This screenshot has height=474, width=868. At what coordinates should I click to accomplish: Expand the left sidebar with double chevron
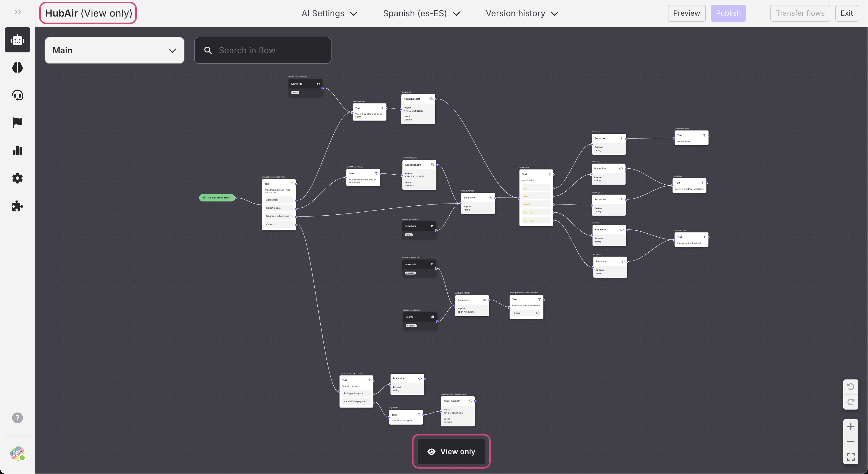pyautogui.click(x=17, y=12)
